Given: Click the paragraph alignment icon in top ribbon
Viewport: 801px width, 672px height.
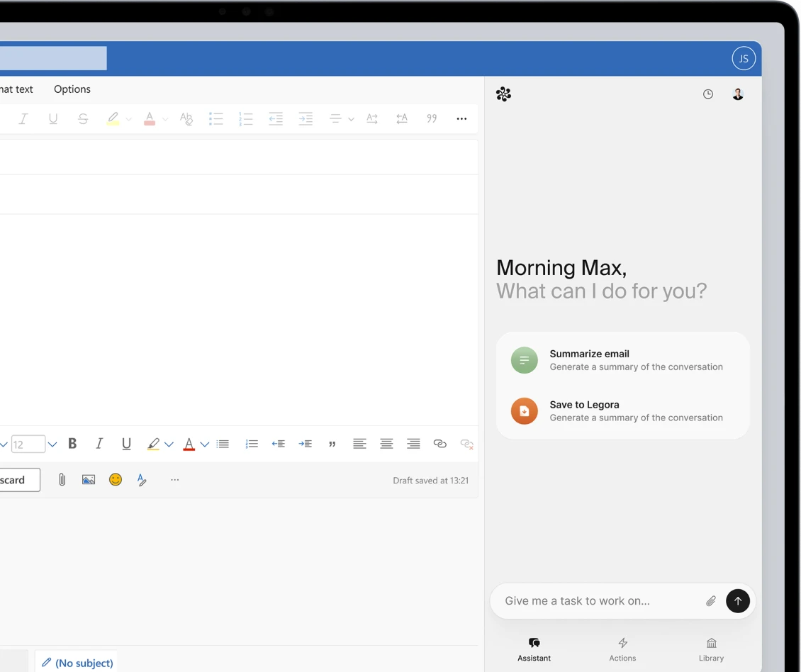Looking at the screenshot, I should [x=335, y=118].
